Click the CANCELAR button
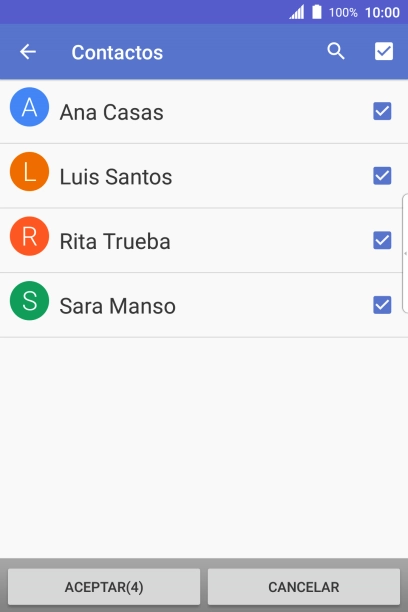 pyautogui.click(x=304, y=587)
